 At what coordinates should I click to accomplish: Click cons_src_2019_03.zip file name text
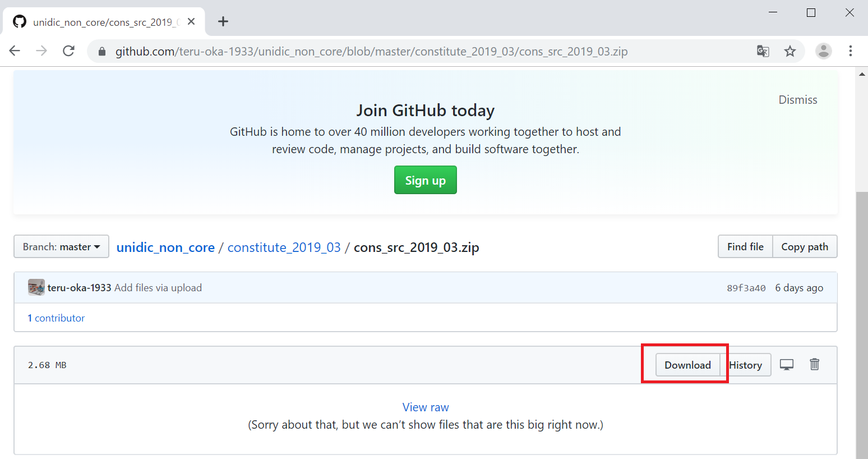416,247
